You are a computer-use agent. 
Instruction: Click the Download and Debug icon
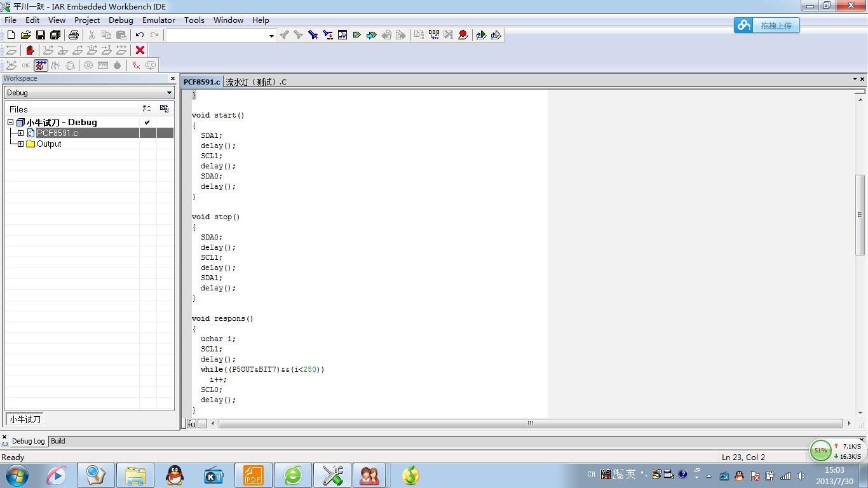coord(481,35)
